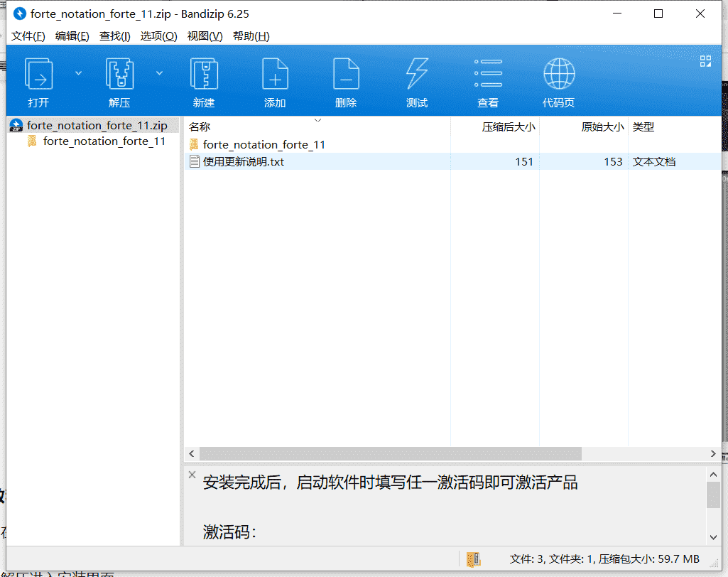This screenshot has width=728, height=577.
Task: Click the archive icon in status bar
Action: [473, 559]
